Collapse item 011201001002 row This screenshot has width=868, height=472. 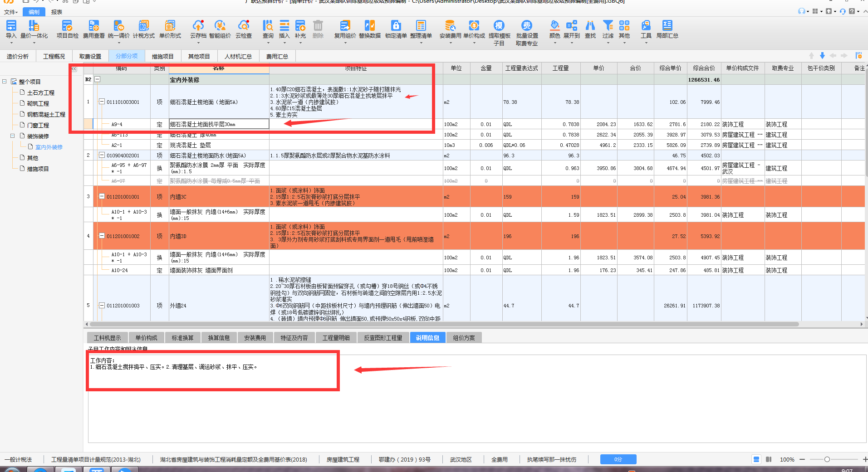[102, 236]
